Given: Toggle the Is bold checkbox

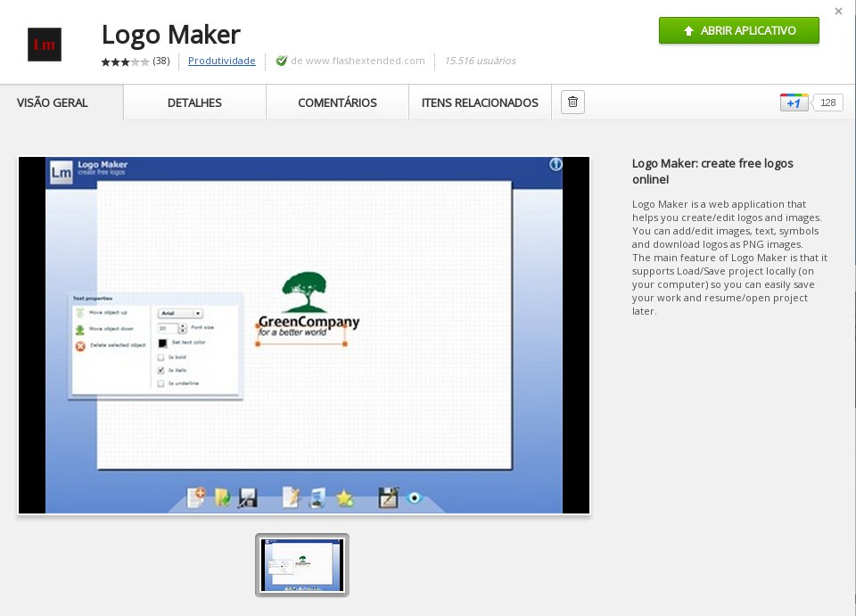Looking at the screenshot, I should point(161,357).
